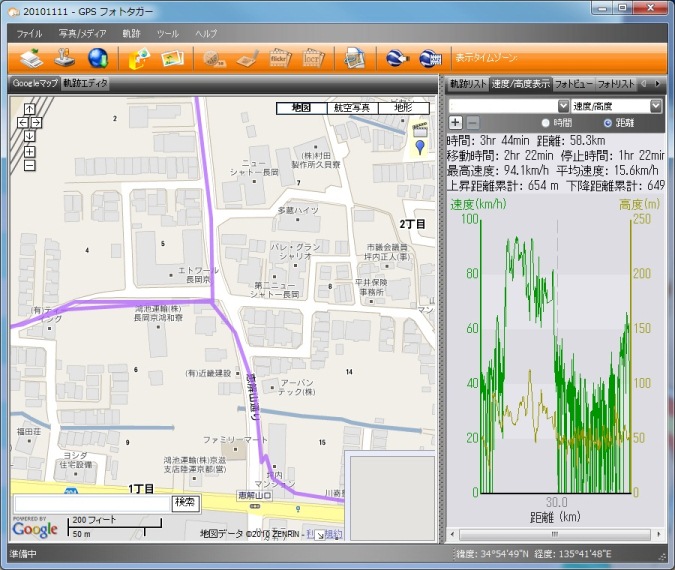Zoom out the map with minus button
Screen dimensions: 675x570
pyautogui.click(x=29, y=165)
